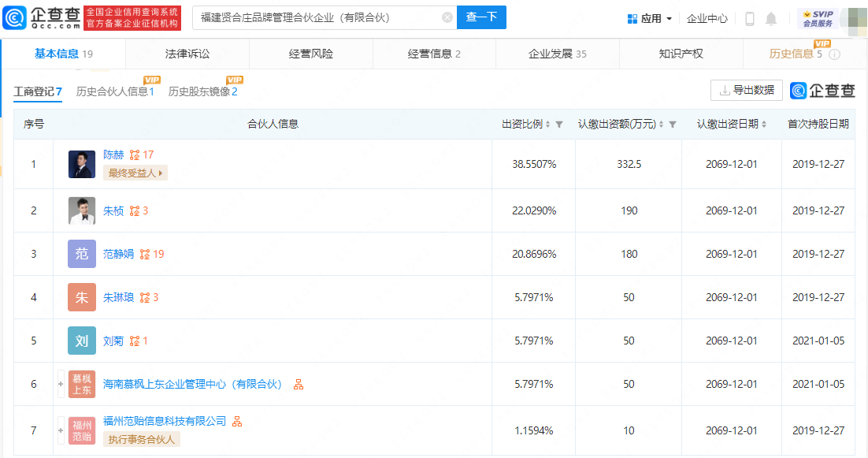
Task: Filter the 认缴出资额(万元) column
Action: (x=673, y=125)
